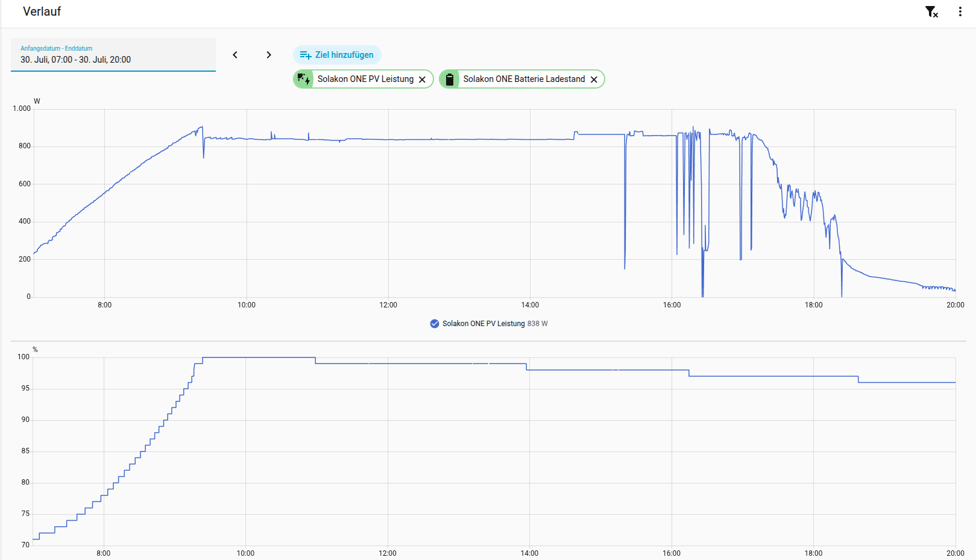Viewport: 976px width, 560px height.
Task: Click Ziel hinzufügen button
Action: (337, 55)
